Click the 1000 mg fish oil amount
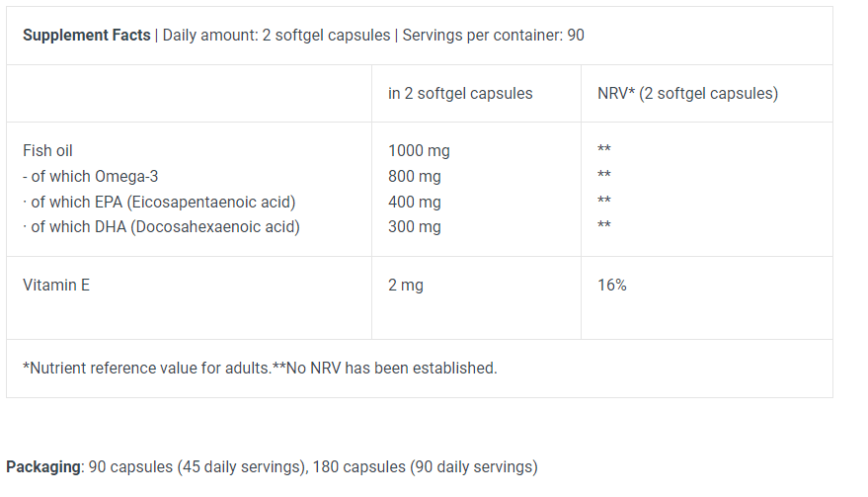868x497 pixels. 419,151
